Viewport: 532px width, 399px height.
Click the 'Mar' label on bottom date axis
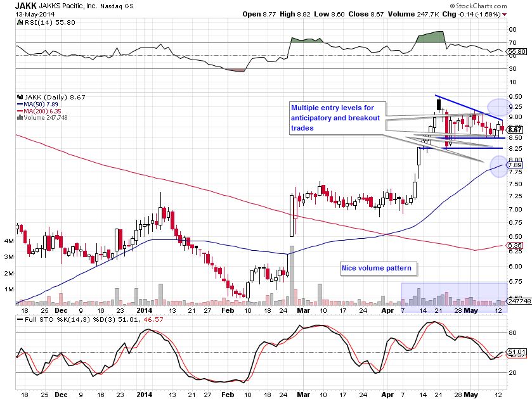(303, 395)
